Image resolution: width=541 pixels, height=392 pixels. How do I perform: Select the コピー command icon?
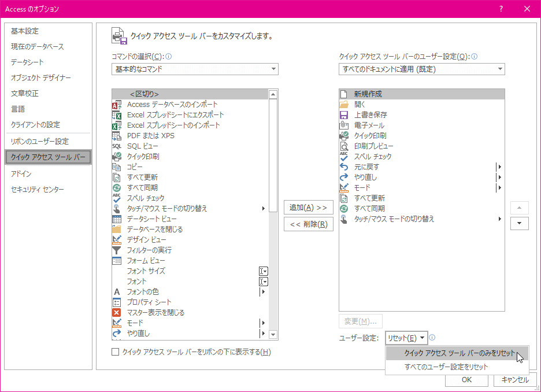pyautogui.click(x=117, y=167)
